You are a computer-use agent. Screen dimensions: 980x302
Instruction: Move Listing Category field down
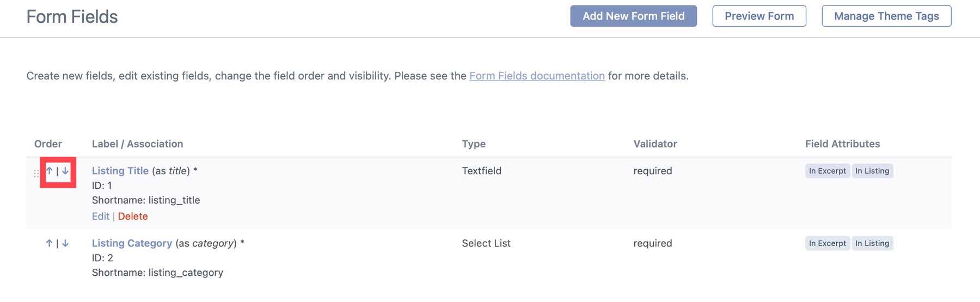point(65,243)
